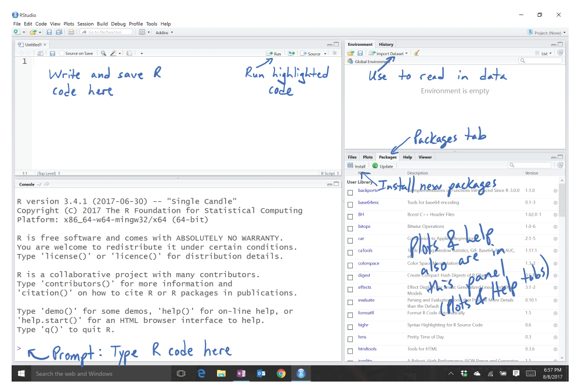This screenshot has width=571, height=392.
Task: Click the Open File folder icon in main toolbar
Action: [33, 32]
